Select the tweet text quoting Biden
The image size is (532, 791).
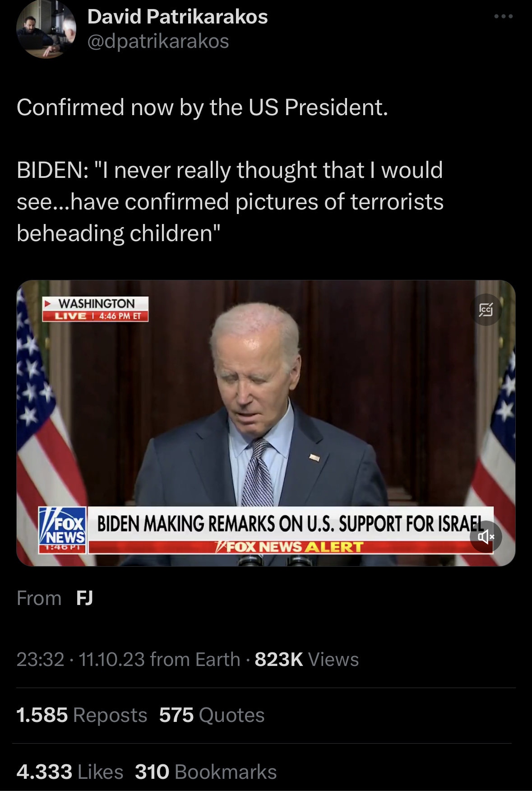point(230,202)
